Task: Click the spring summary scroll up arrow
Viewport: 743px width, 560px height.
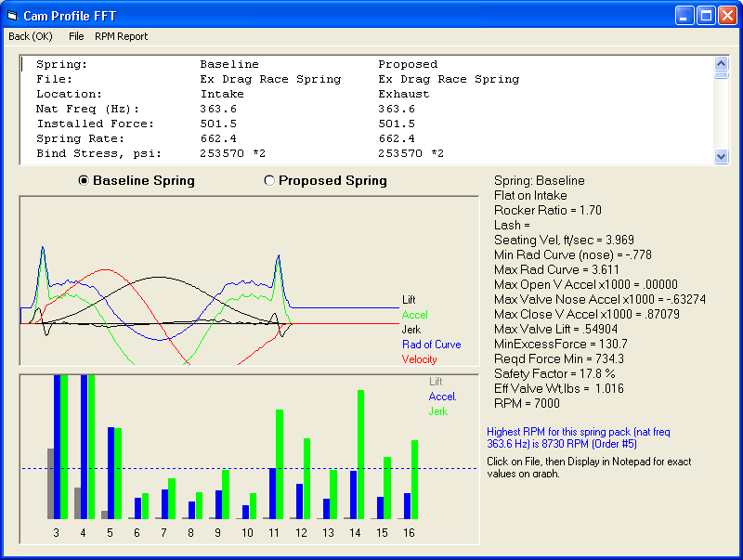Action: pos(722,63)
